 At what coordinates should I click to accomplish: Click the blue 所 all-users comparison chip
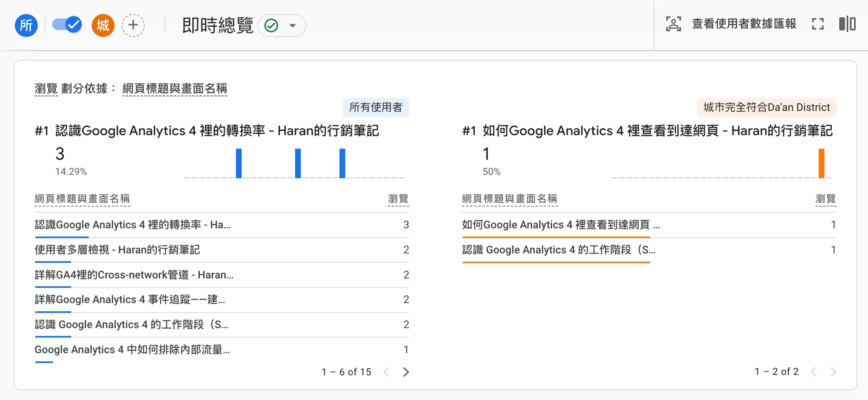(x=26, y=25)
